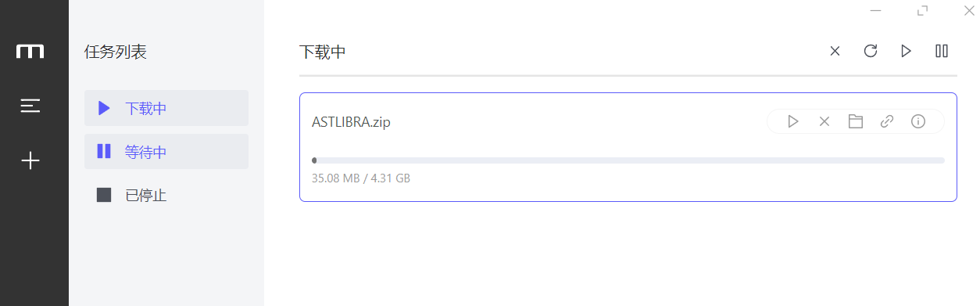Click the ASTLIBRA.zip download progress bar
980x306 pixels.
click(628, 160)
